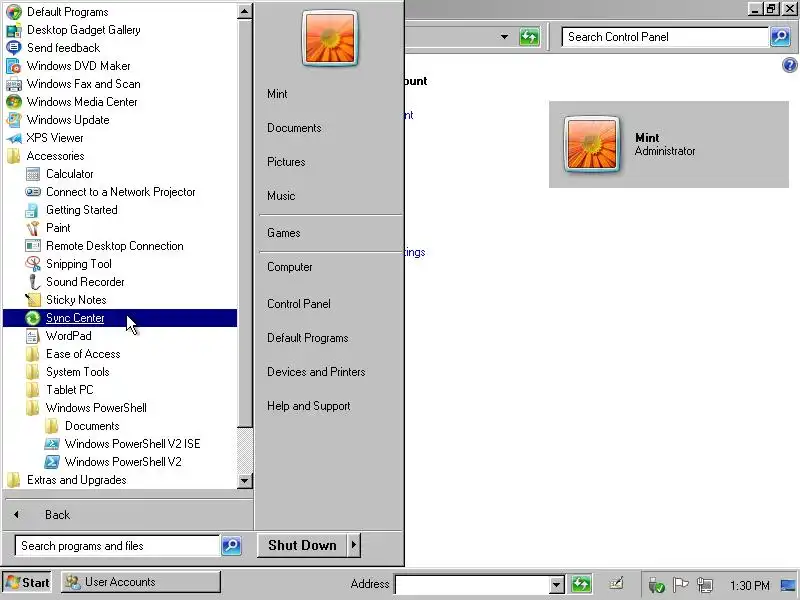
Task: Click the Mint Administrator account picture
Action: coord(592,144)
